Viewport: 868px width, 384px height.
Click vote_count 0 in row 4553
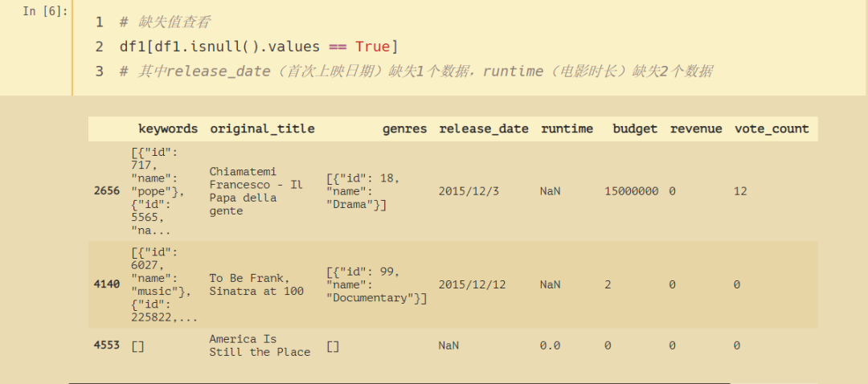(737, 345)
